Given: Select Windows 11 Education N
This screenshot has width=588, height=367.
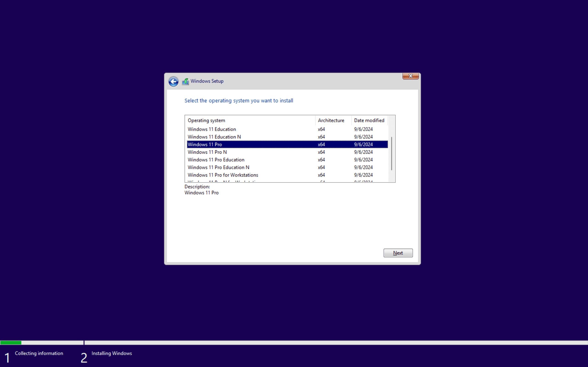Looking at the screenshot, I should pos(214,137).
